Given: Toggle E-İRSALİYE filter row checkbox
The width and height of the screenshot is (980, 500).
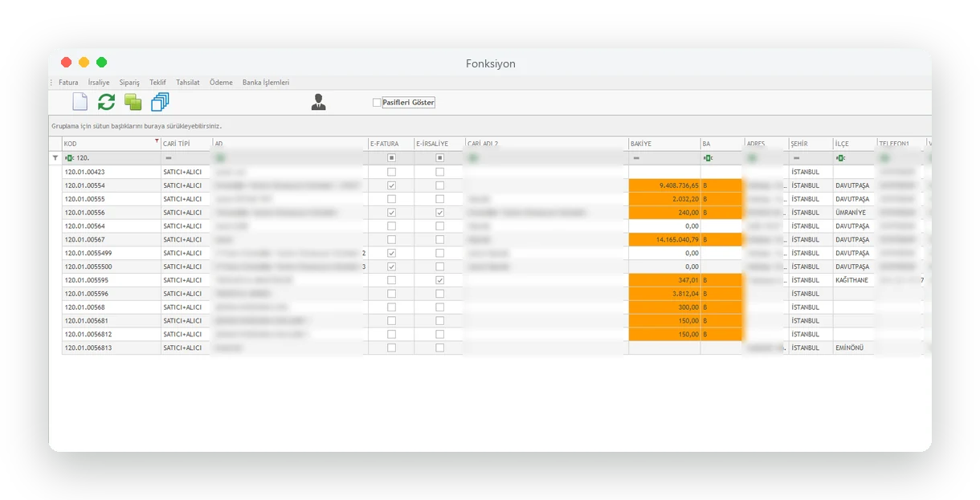Looking at the screenshot, I should (x=439, y=158).
